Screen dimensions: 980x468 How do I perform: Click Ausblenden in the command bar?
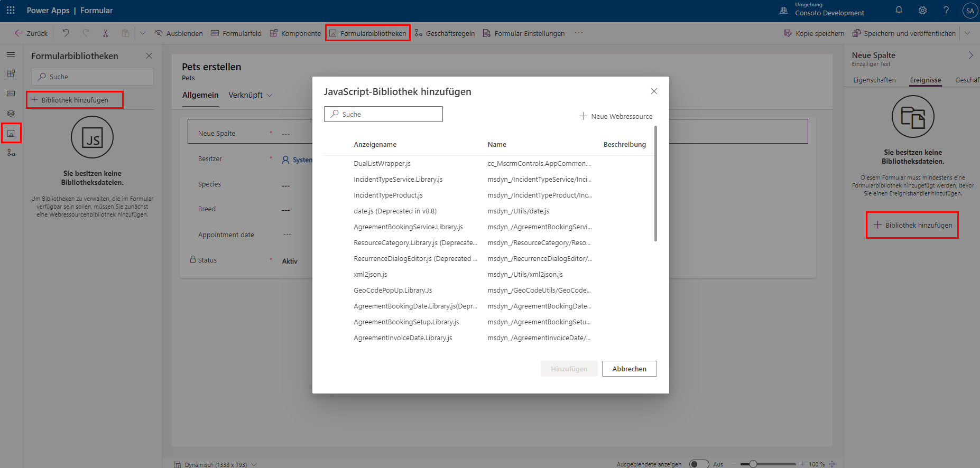(179, 33)
